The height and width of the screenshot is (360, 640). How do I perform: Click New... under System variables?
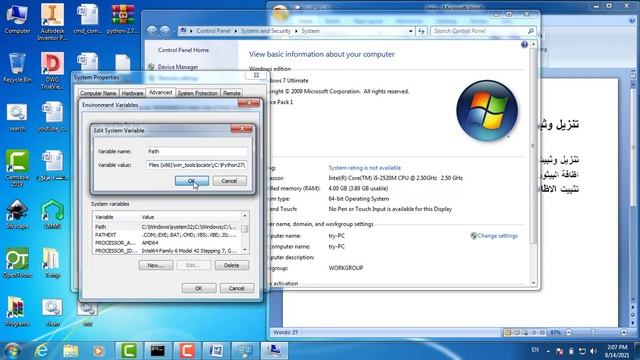156,265
